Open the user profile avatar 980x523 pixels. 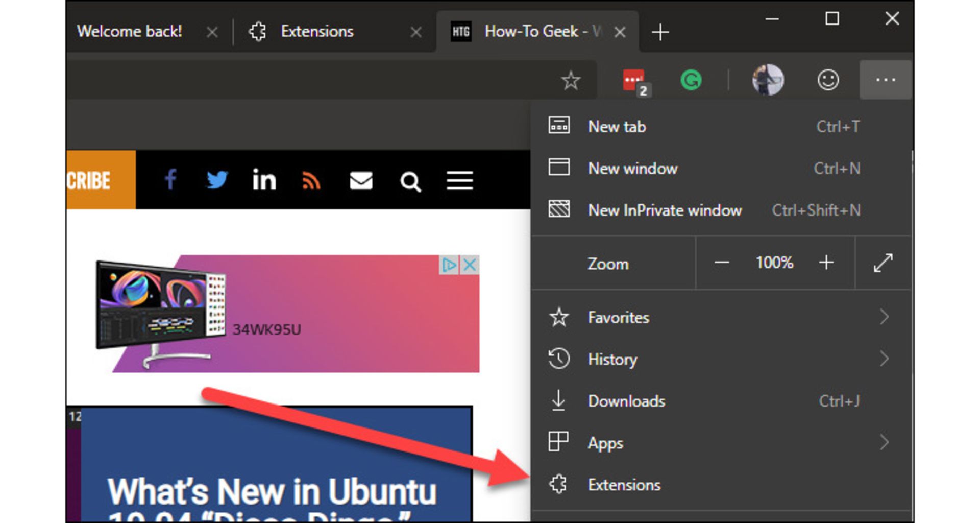coord(768,80)
